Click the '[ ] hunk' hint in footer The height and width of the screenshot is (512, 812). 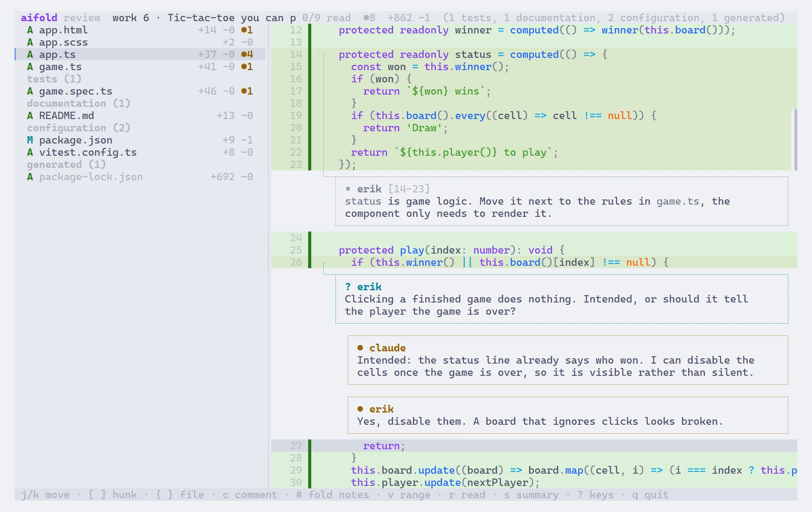113,495
